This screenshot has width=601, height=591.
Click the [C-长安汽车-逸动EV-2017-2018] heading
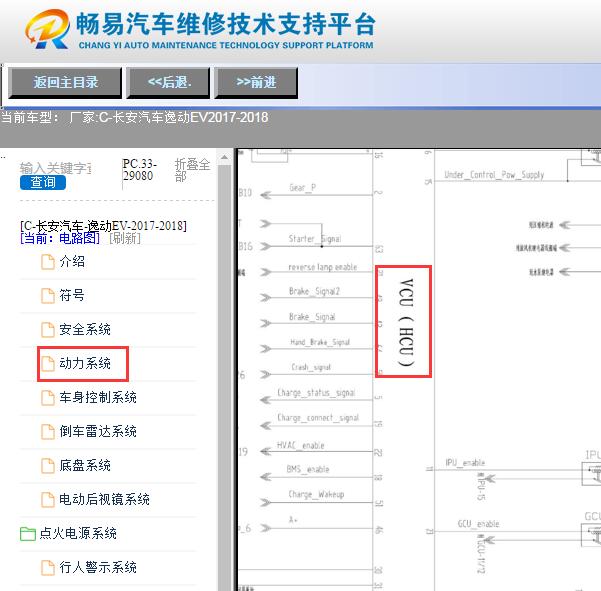(x=103, y=226)
